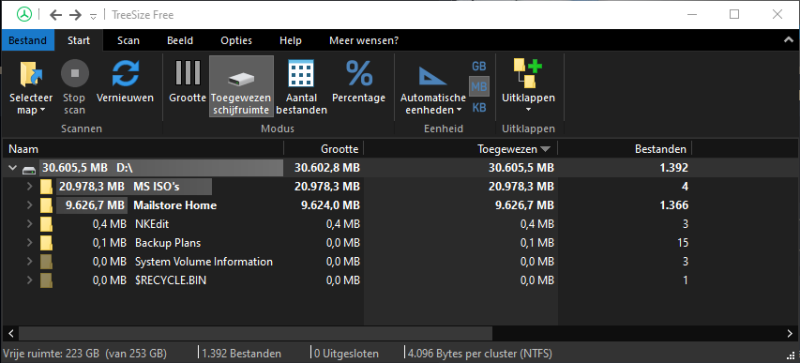Switch to Aantal bestanden mode

[x=301, y=86]
